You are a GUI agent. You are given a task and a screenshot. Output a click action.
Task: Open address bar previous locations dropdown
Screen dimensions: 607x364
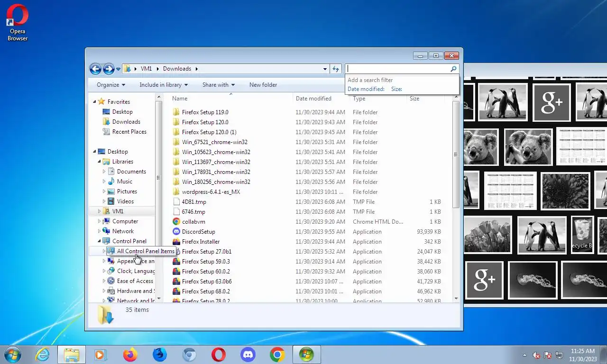tap(325, 69)
